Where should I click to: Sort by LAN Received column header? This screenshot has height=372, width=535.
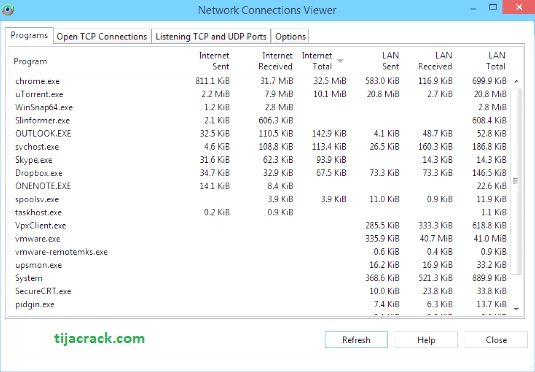click(x=435, y=61)
